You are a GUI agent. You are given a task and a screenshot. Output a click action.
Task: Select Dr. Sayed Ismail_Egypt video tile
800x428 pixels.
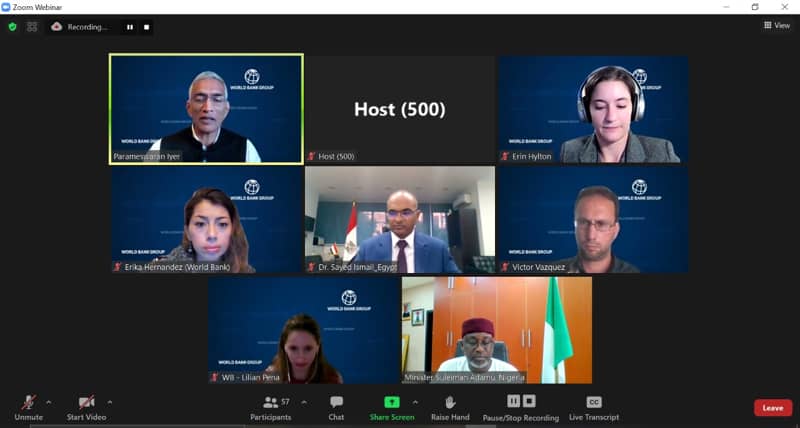(x=400, y=220)
